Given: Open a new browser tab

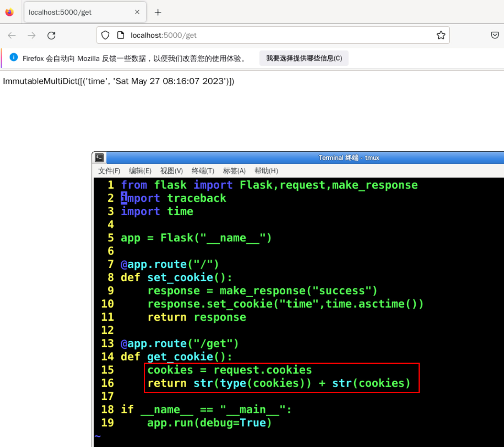Looking at the screenshot, I should [x=158, y=12].
